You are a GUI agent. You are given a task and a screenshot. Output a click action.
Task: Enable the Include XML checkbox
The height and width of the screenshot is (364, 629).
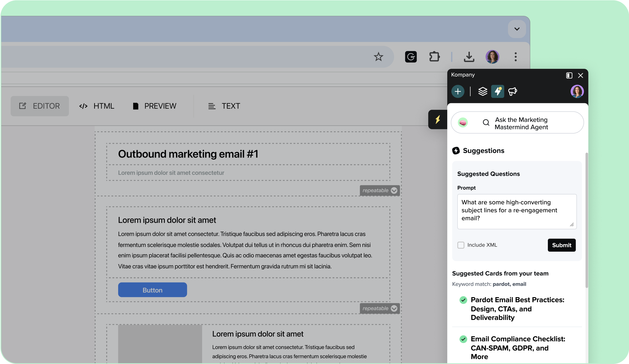coord(461,245)
